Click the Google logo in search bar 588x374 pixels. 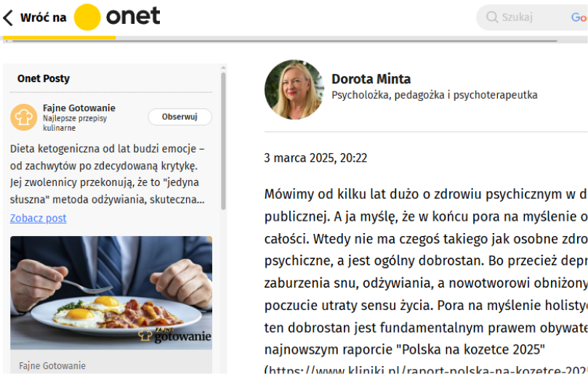579,17
